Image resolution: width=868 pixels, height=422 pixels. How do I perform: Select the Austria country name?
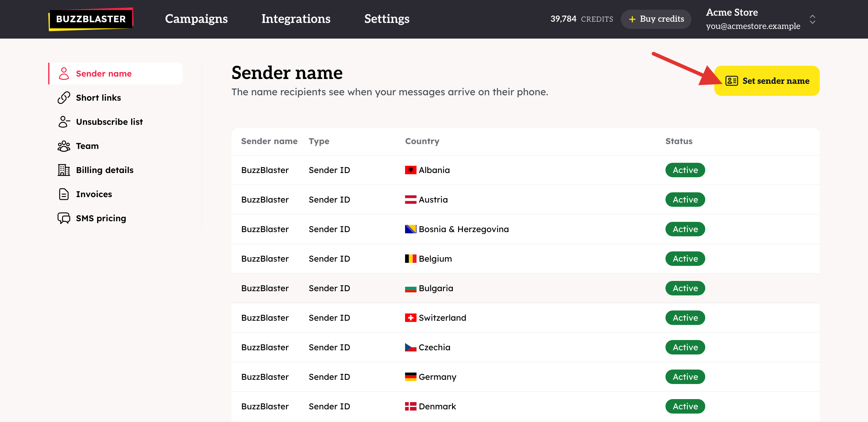coord(433,200)
